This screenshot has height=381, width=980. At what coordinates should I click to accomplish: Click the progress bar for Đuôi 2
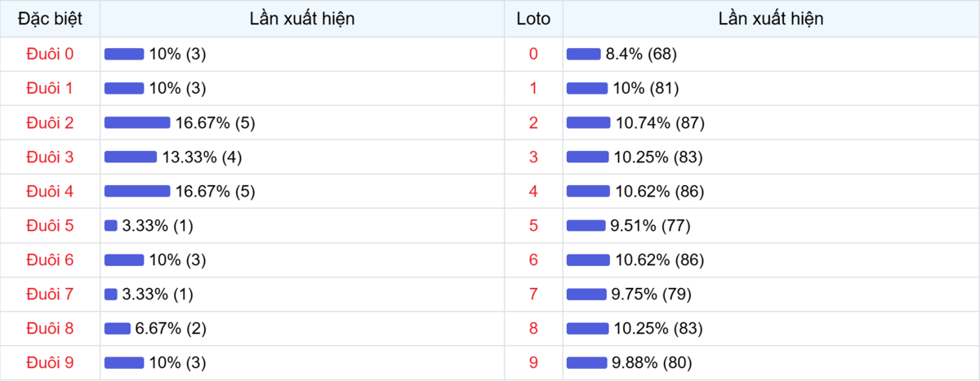click(x=137, y=122)
